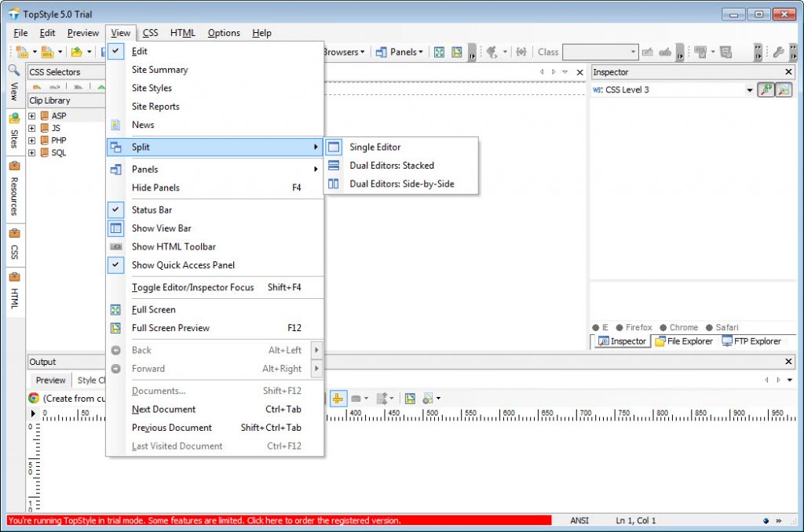804x532 pixels.
Task: Click the Show View Bar menu icon
Action: coord(116,228)
